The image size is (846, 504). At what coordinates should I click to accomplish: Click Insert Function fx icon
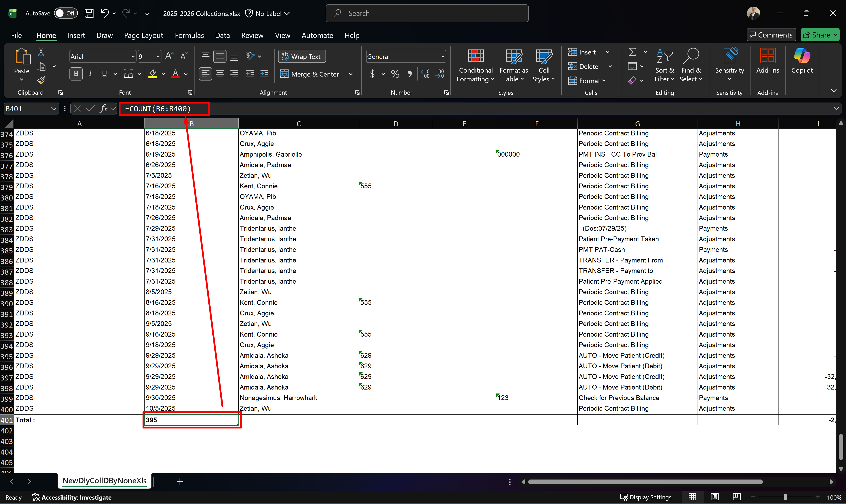pos(104,109)
